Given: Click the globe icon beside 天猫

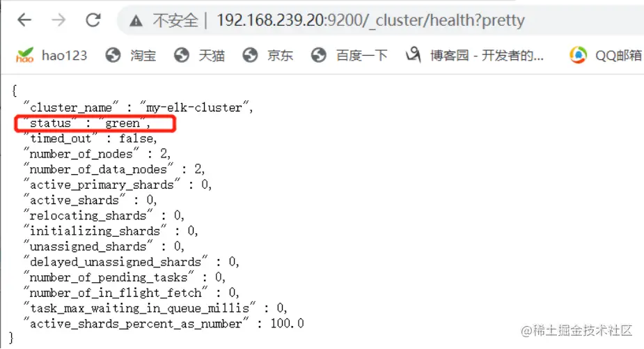Looking at the screenshot, I should (x=182, y=55).
